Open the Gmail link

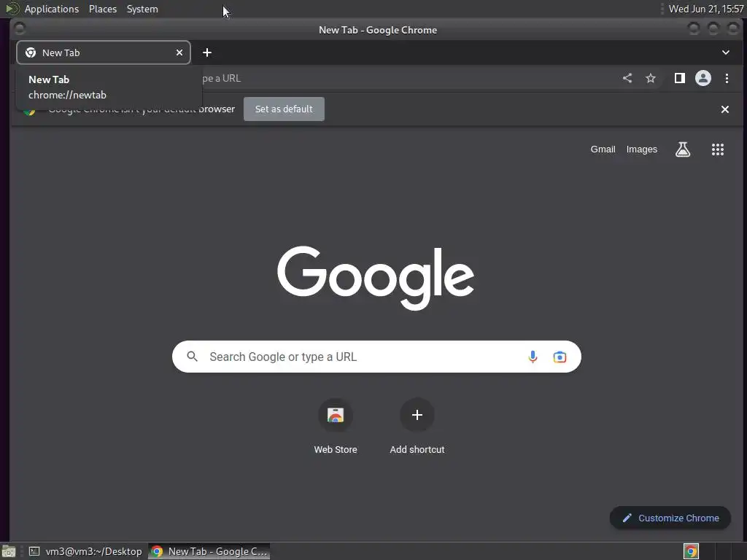point(603,149)
